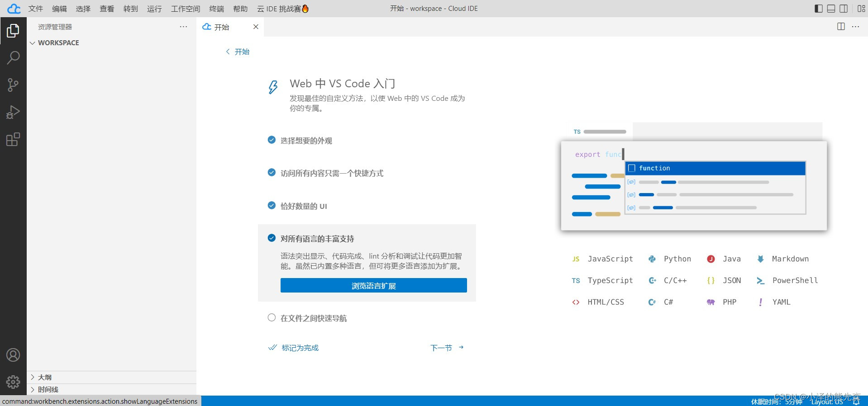Image resolution: width=868 pixels, height=406 pixels.
Task: Click the 休眠时间 status bar entry
Action: 777,401
